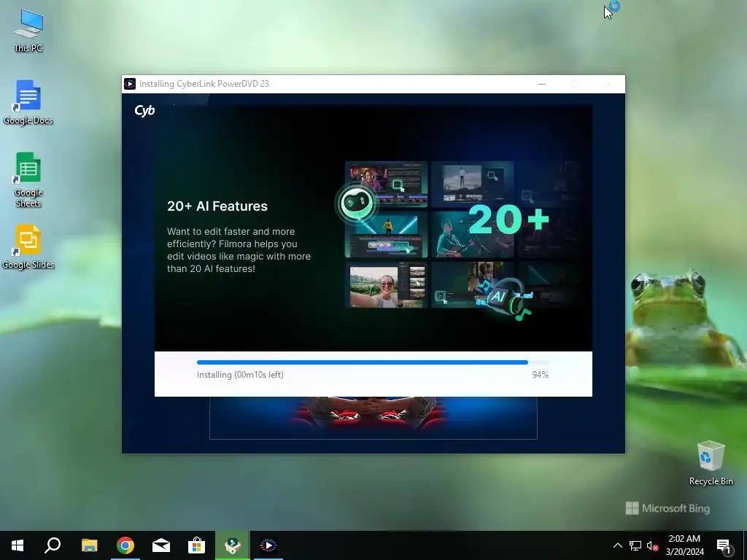Open the Recycle Bin icon

711,463
